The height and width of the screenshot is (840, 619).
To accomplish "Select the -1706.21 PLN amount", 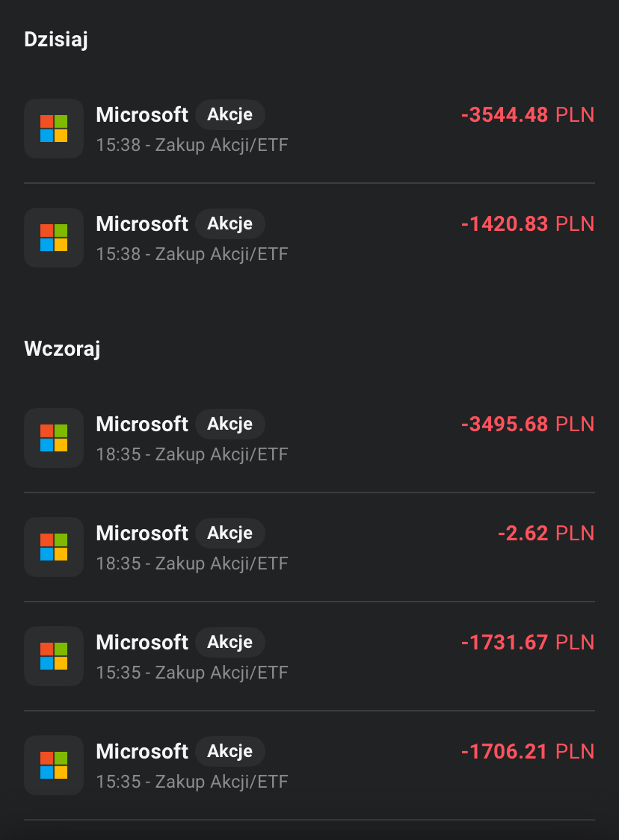I will point(527,752).
